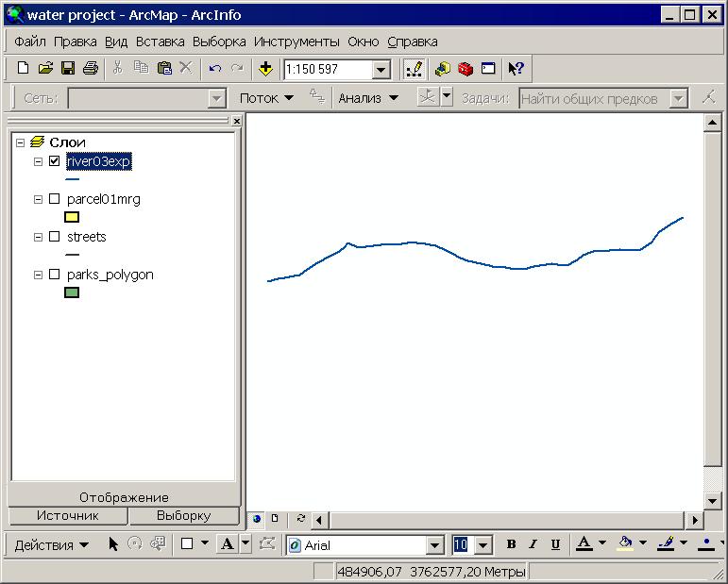Cut selection with scissors icon
The height and width of the screenshot is (584, 728).
[117, 69]
